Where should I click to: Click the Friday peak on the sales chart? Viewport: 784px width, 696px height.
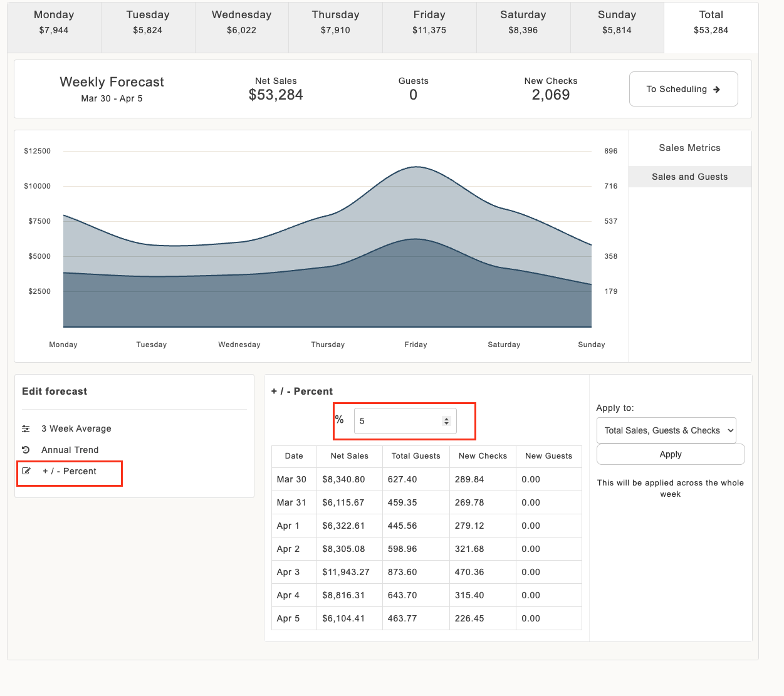pyautogui.click(x=417, y=167)
